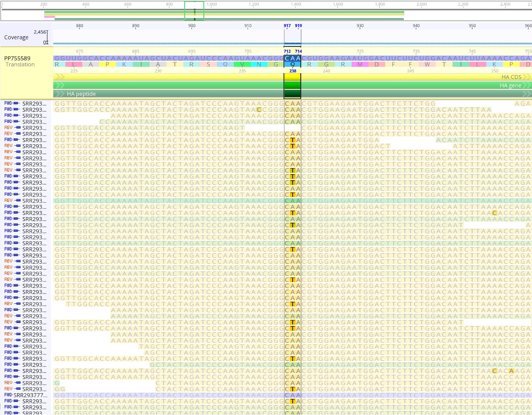Click the highlighted A mismatch near the reads' right edge
The height and width of the screenshot is (415, 532).
tap(511, 371)
